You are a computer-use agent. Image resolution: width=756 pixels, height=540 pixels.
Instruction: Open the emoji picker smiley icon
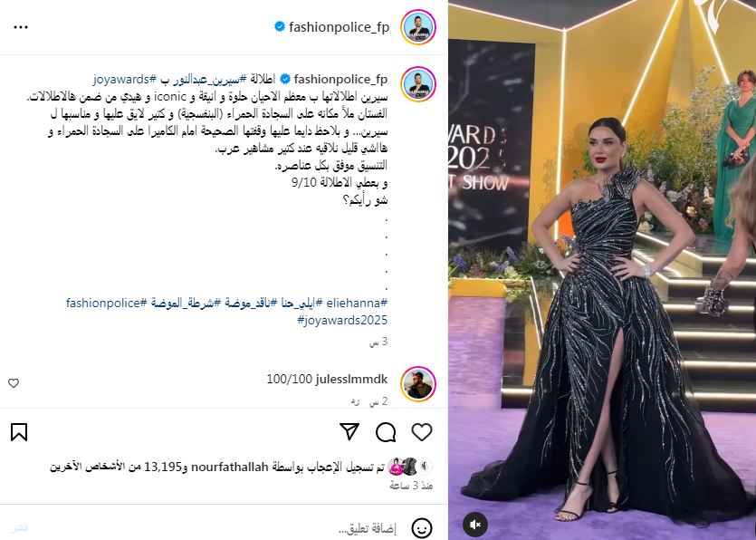tap(422, 528)
